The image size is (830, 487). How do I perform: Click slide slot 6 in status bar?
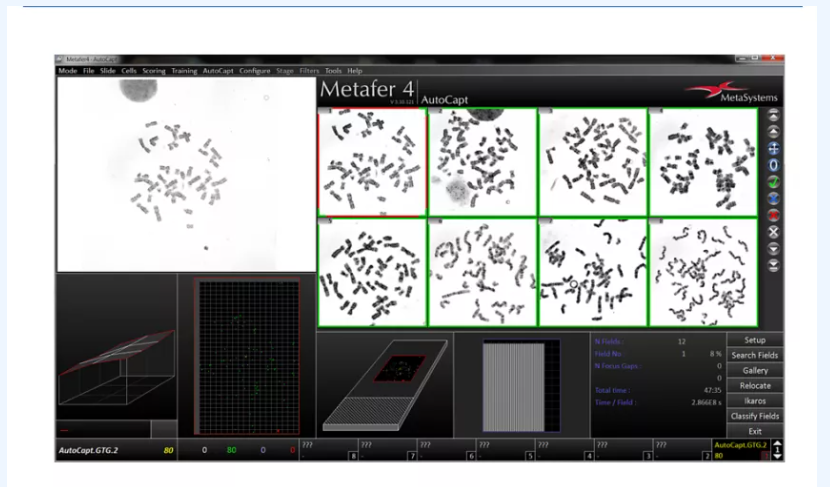tap(446, 450)
